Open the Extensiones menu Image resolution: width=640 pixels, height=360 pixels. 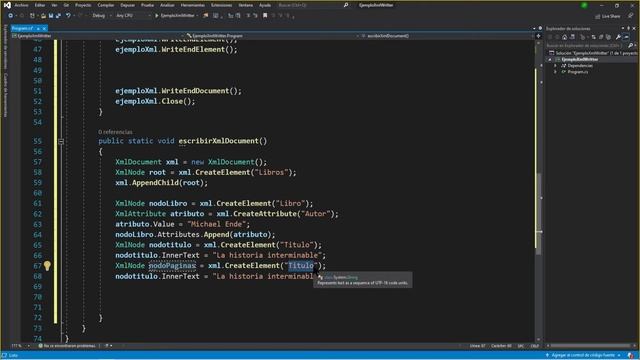point(221,5)
